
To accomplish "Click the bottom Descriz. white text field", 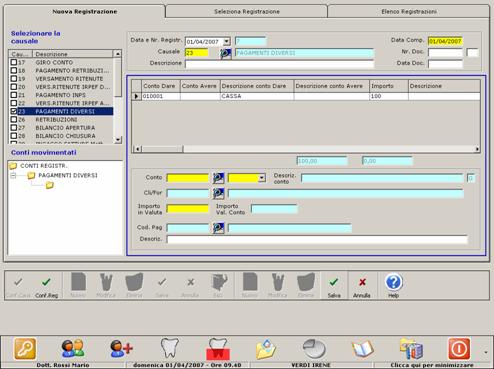I will (317, 239).
